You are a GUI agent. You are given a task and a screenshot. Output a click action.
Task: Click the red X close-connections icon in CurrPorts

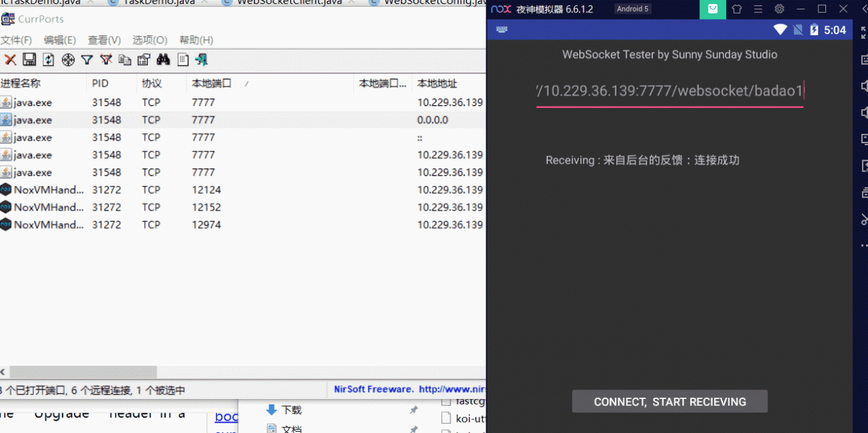(x=10, y=60)
